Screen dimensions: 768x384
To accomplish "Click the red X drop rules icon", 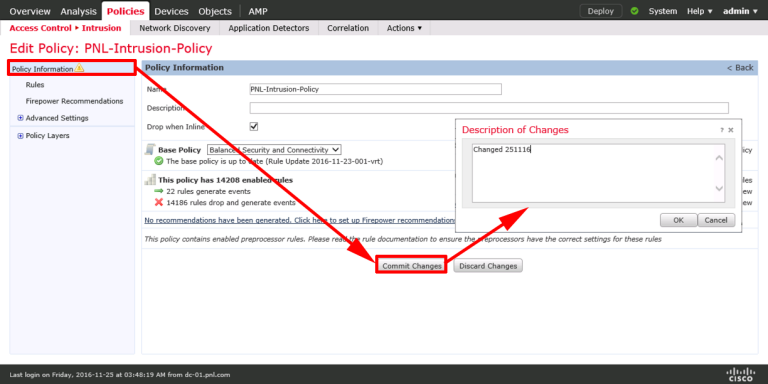I will [159, 202].
